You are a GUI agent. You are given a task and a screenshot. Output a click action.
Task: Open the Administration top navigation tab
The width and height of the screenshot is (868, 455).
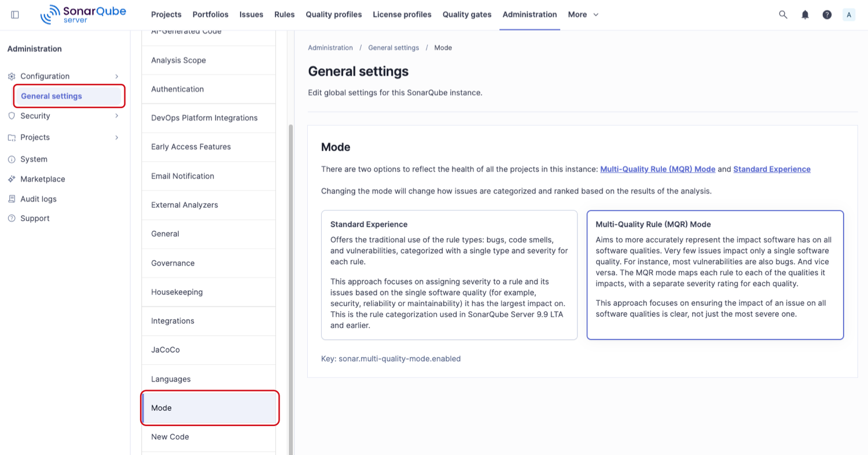click(x=529, y=14)
